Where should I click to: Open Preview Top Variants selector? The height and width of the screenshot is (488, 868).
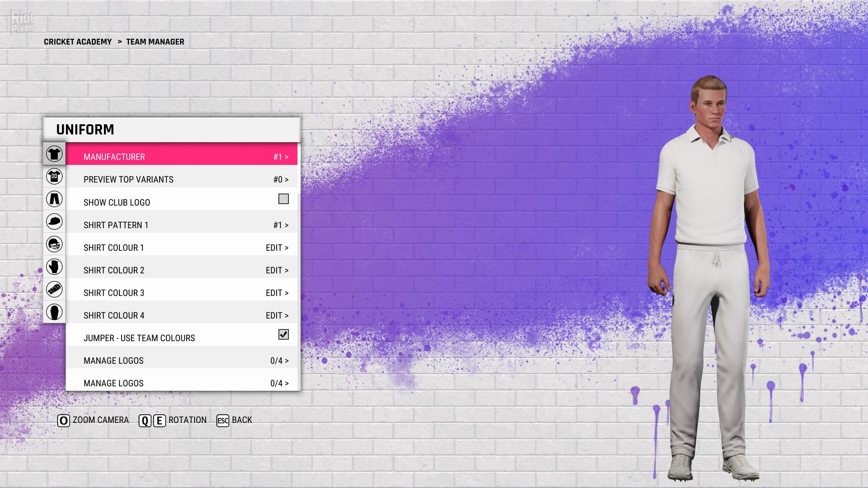tap(181, 179)
